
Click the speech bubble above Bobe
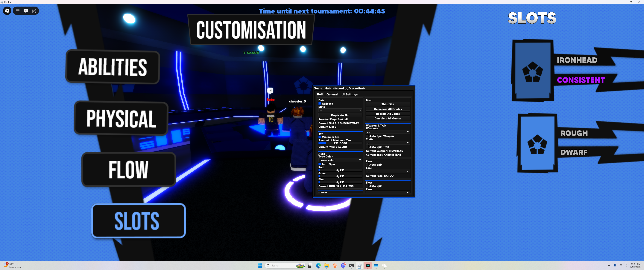(x=270, y=90)
